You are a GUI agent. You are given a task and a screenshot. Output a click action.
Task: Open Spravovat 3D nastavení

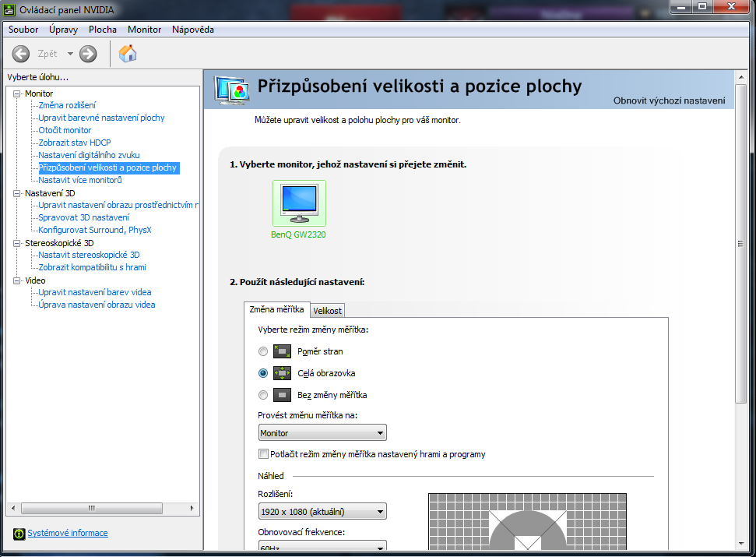click(x=84, y=217)
